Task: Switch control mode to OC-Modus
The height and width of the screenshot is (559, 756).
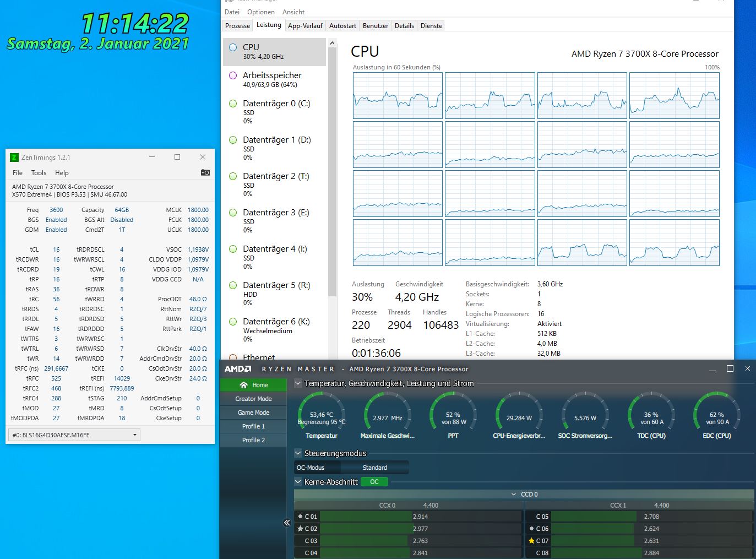Action: [317, 468]
